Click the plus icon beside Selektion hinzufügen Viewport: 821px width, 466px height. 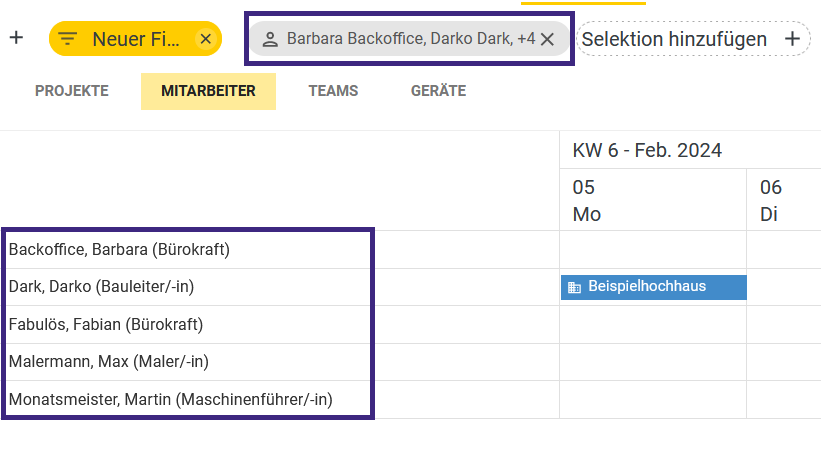tap(792, 39)
